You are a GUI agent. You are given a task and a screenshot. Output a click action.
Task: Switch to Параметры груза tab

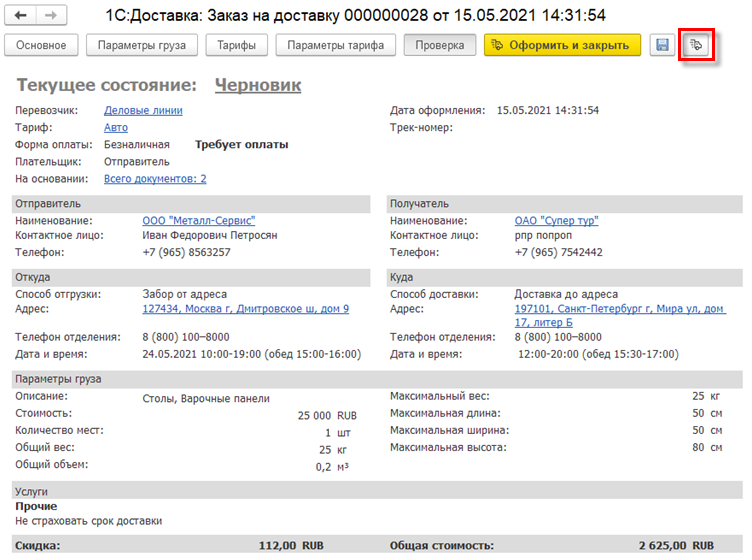[x=141, y=45]
